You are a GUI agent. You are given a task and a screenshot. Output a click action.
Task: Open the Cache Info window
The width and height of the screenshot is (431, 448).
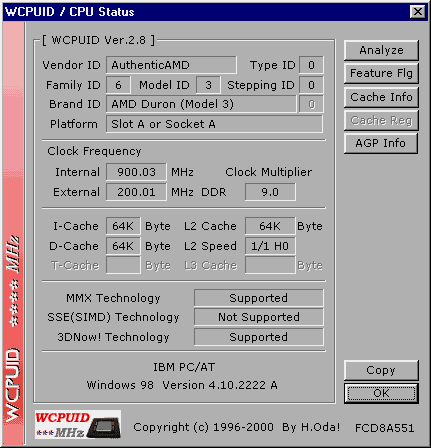(x=381, y=97)
